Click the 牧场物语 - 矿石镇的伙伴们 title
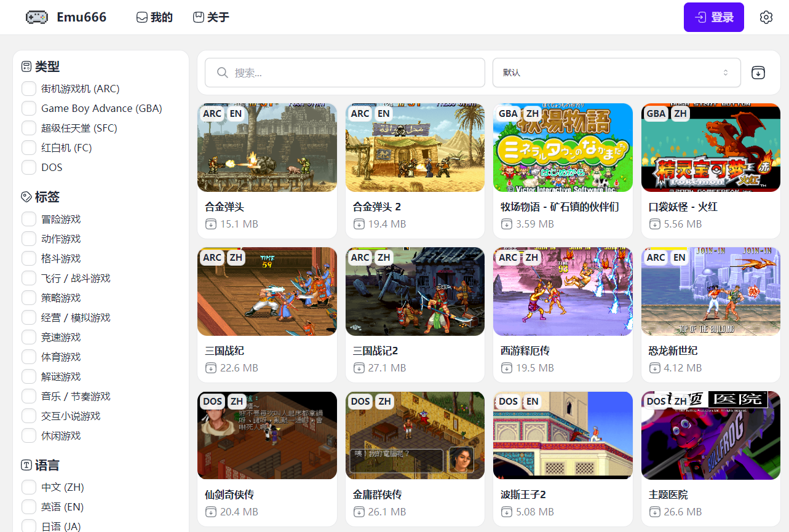 coord(560,207)
